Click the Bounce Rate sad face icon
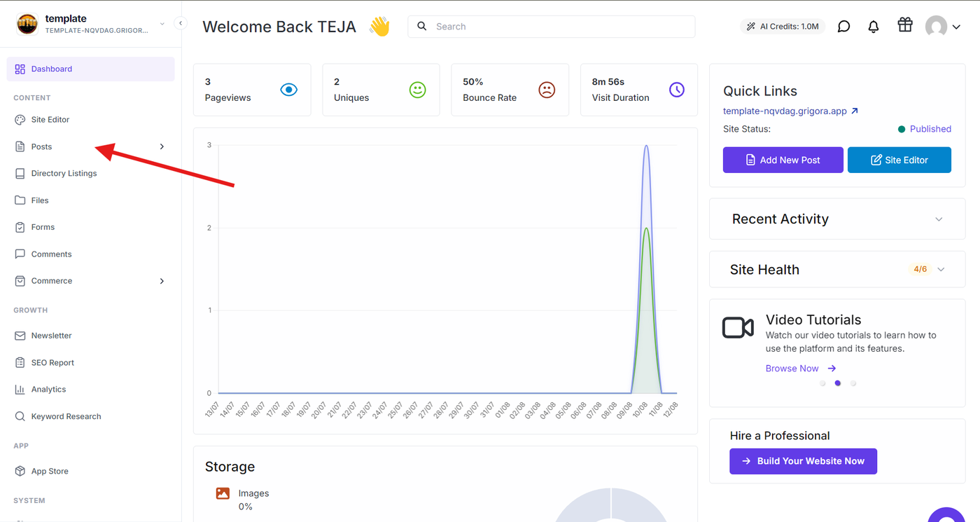The height and width of the screenshot is (522, 980). coord(547,90)
